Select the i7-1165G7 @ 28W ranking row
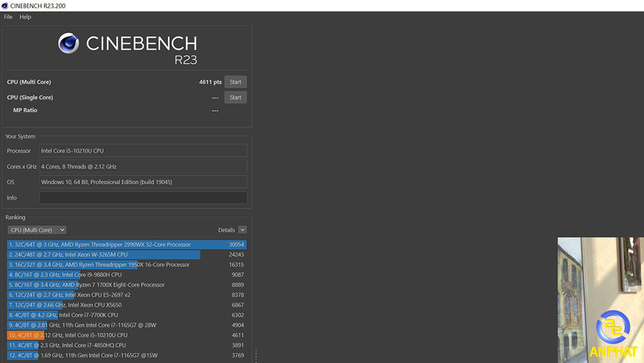Screen dimensions: 644x363 pyautogui.click(x=126, y=325)
